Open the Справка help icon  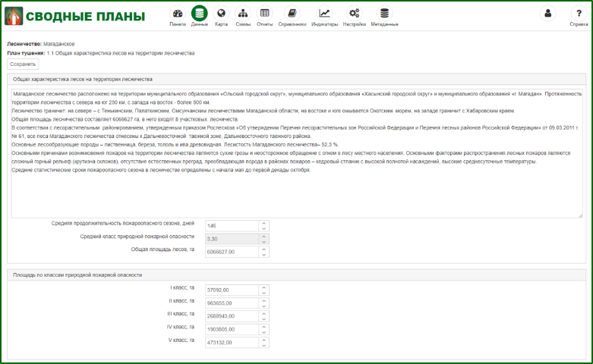(579, 14)
